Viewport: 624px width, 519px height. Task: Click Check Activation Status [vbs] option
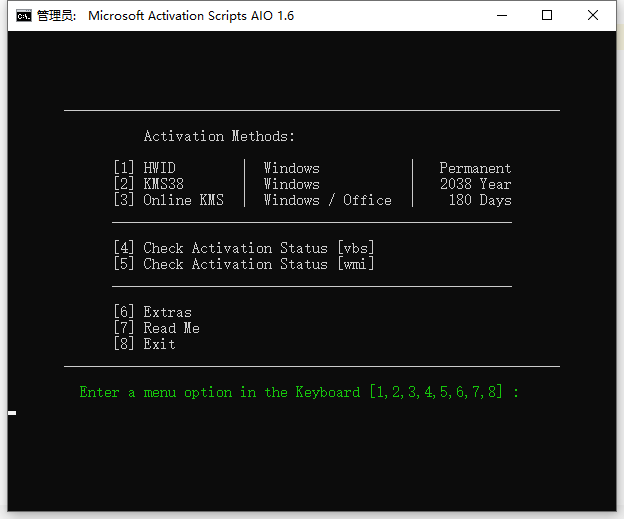[x=244, y=248]
